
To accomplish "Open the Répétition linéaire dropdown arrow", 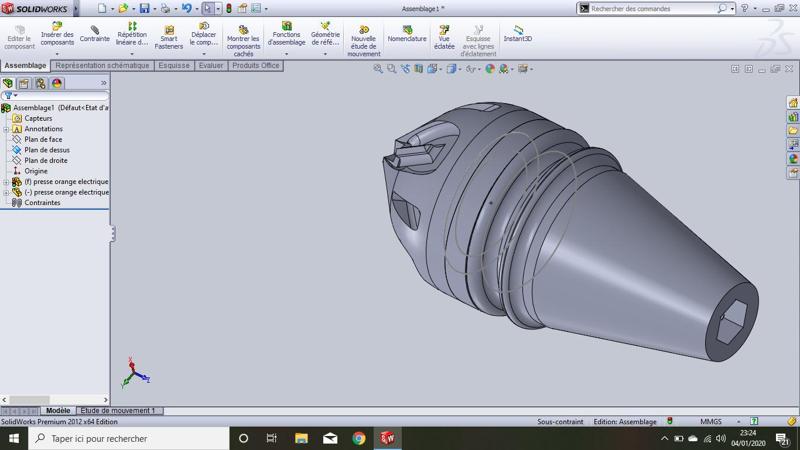I will pos(131,53).
